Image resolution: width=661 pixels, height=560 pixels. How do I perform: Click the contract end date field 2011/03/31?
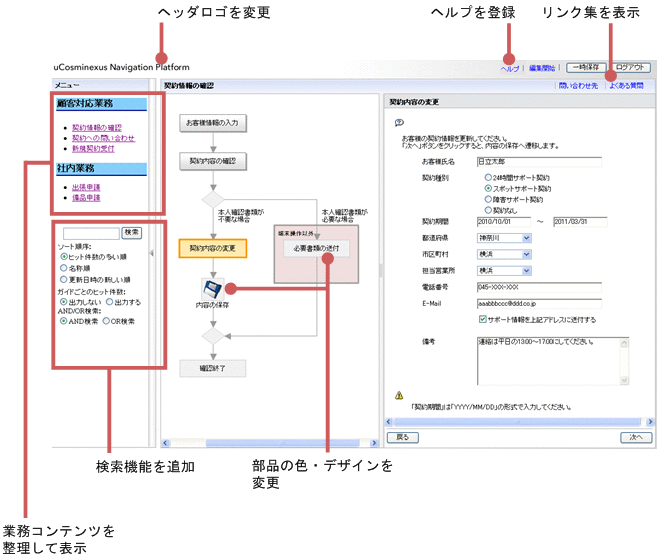[580, 222]
